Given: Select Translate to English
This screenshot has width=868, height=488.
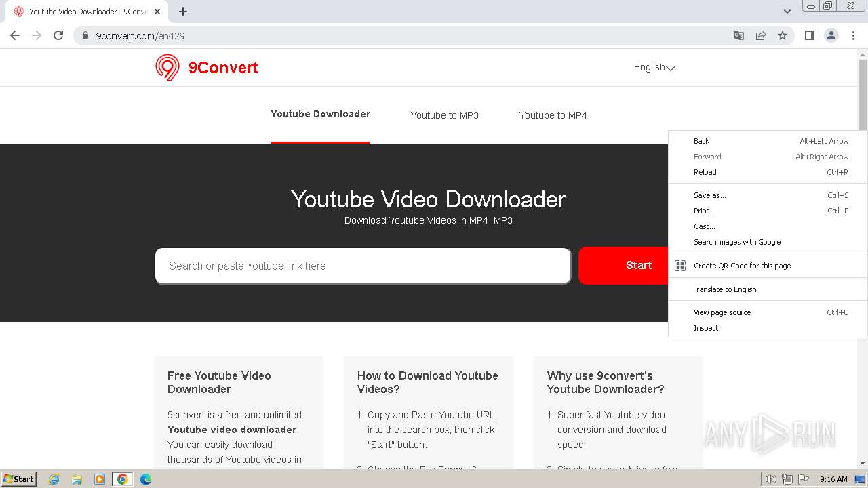Looking at the screenshot, I should [x=768, y=289].
